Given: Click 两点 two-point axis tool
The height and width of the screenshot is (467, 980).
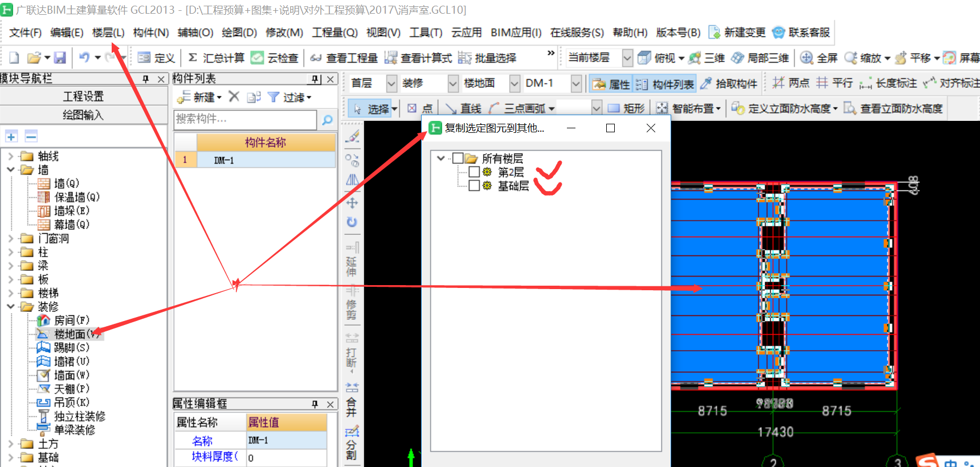Looking at the screenshot, I should pos(791,83).
